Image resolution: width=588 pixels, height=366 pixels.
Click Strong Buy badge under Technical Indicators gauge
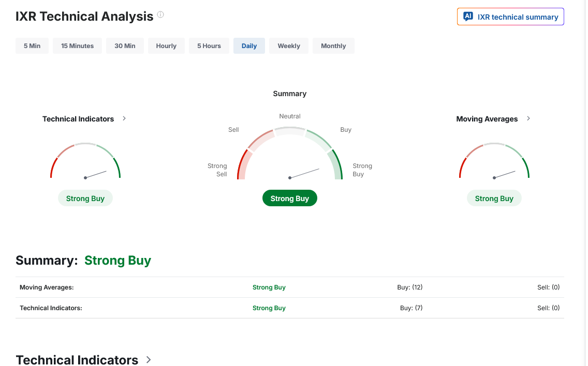pyautogui.click(x=85, y=198)
